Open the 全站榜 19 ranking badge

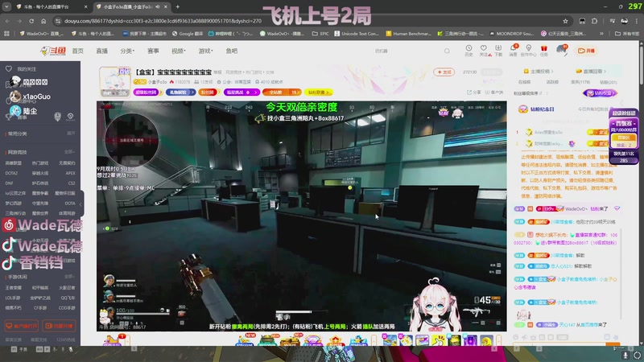282,93
